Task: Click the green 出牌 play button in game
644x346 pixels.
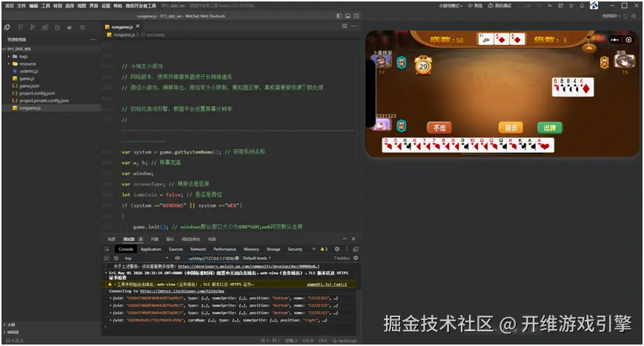Action: (550, 127)
